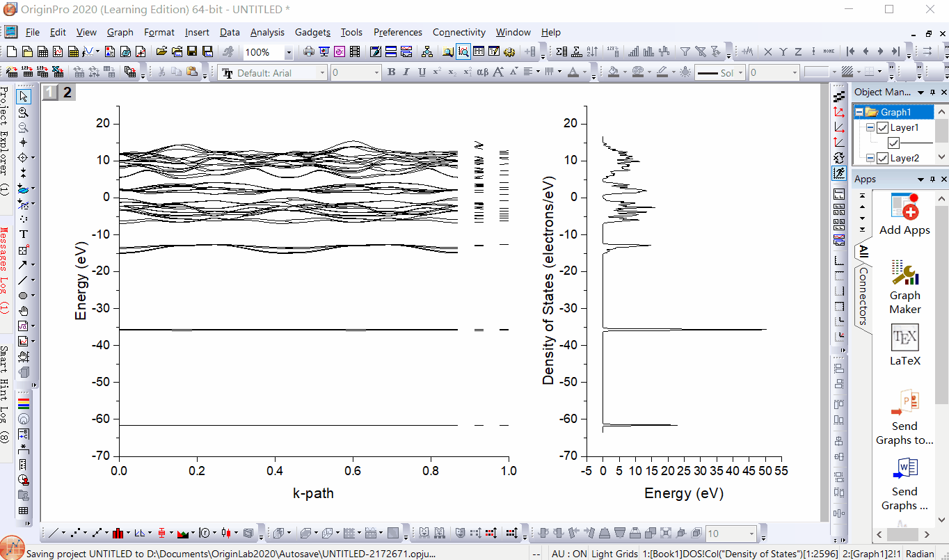Switch to the All apps tab
949x560 pixels.
[863, 250]
